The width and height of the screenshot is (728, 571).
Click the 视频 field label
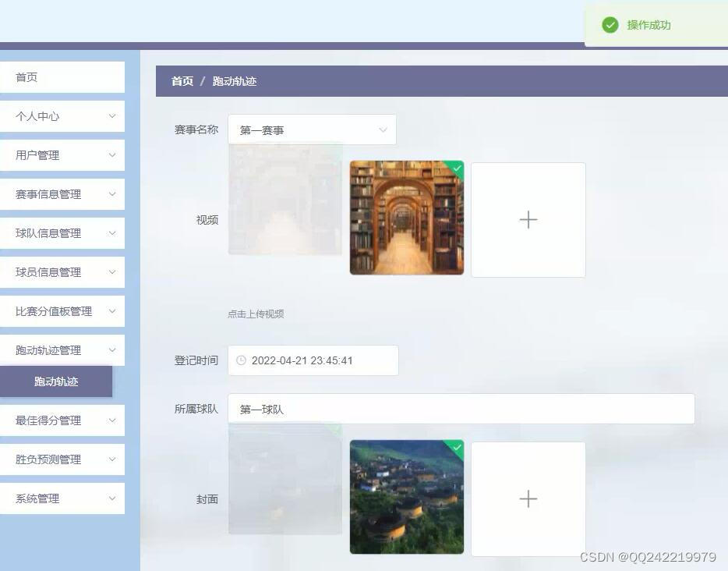207,220
